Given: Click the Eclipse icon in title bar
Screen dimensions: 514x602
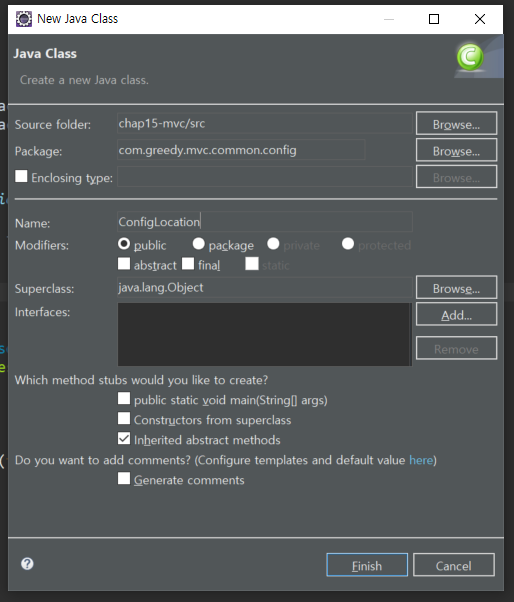Looking at the screenshot, I should click(24, 19).
